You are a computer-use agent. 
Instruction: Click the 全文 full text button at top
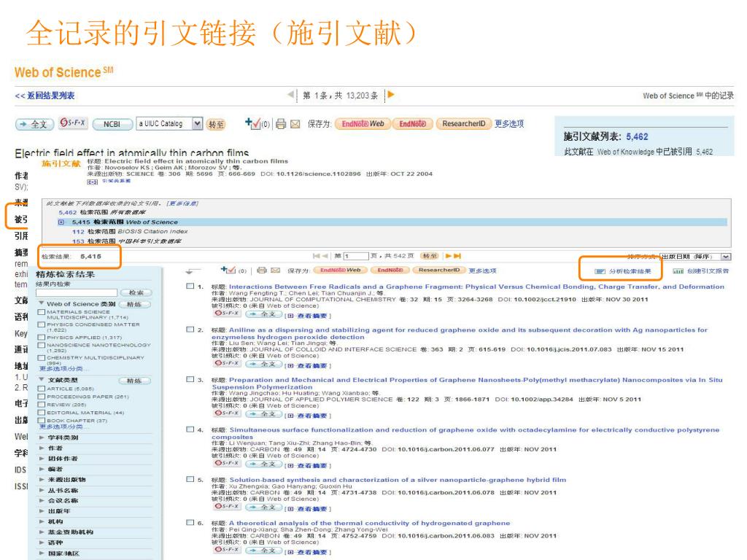click(34, 124)
